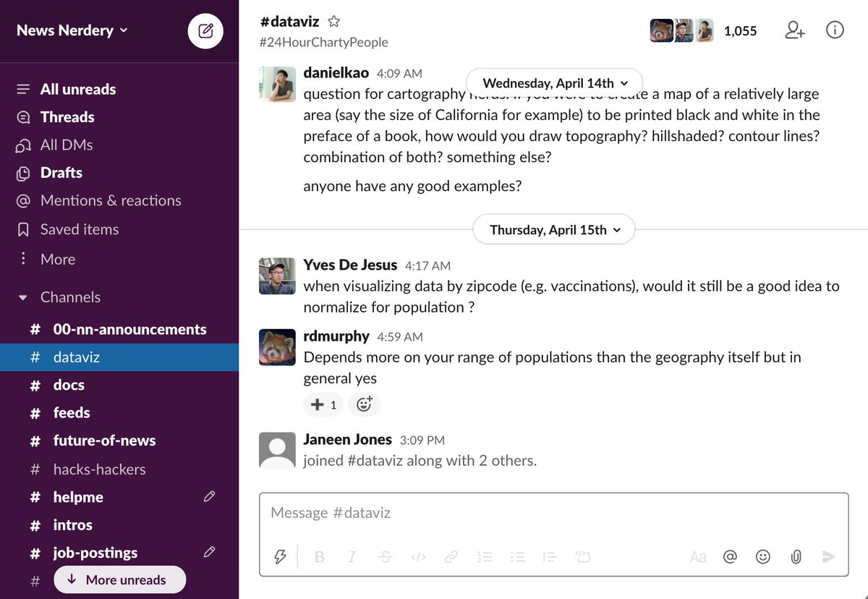Screen dimensions: 868x599
Task: Go to Threads in sidebar
Action: tap(67, 117)
